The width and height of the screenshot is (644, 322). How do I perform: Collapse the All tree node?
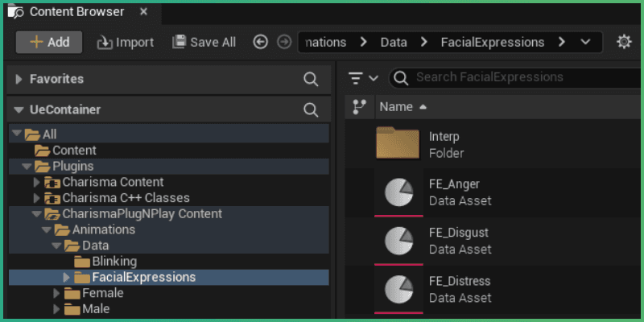tap(16, 134)
